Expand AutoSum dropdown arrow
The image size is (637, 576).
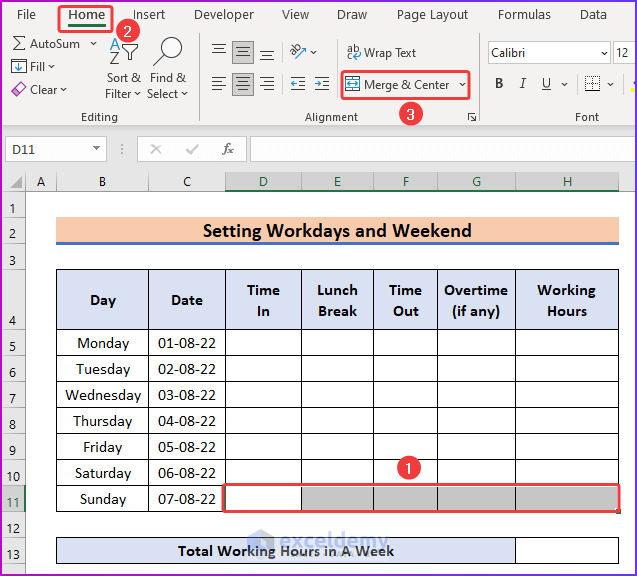pyautogui.click(x=93, y=43)
